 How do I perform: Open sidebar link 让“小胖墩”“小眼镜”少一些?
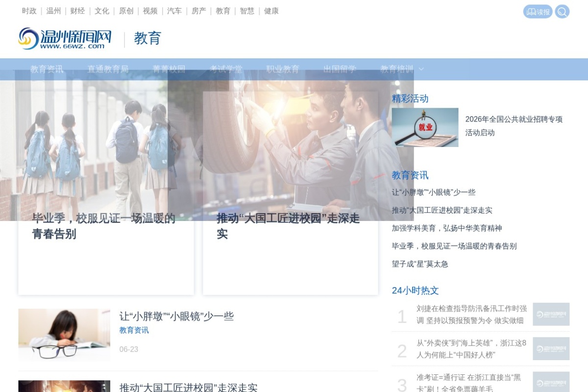pyautogui.click(x=434, y=193)
